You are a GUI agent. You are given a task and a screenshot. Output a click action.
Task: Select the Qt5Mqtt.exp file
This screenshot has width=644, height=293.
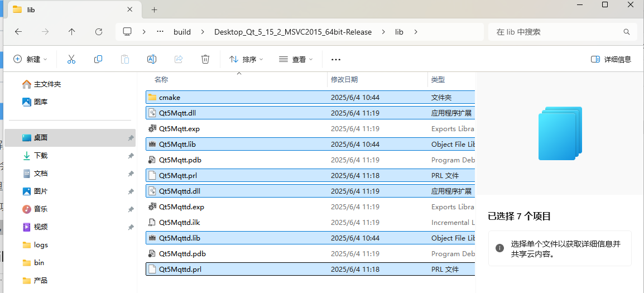click(179, 129)
